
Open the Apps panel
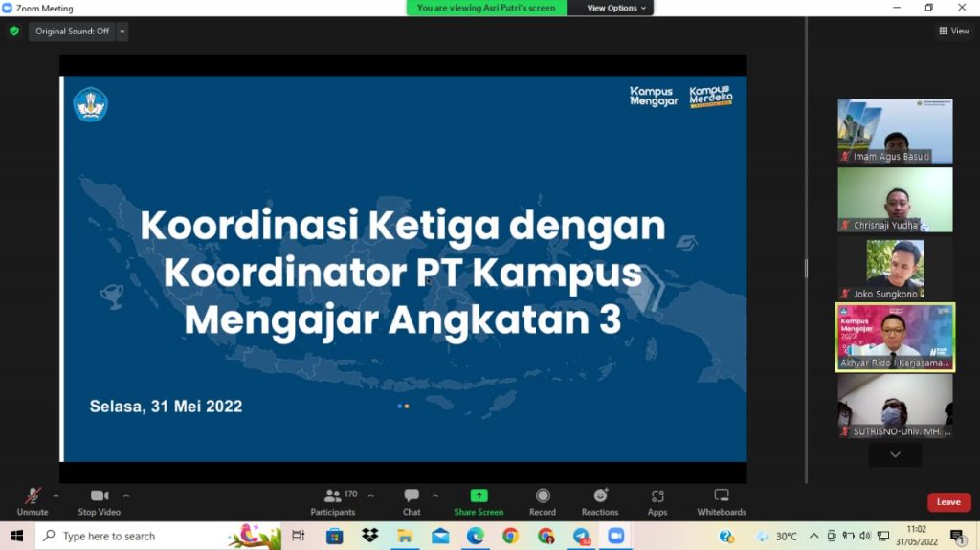(x=657, y=500)
